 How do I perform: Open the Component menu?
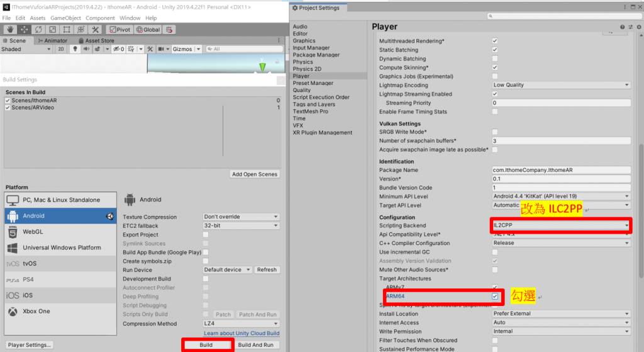coord(100,18)
